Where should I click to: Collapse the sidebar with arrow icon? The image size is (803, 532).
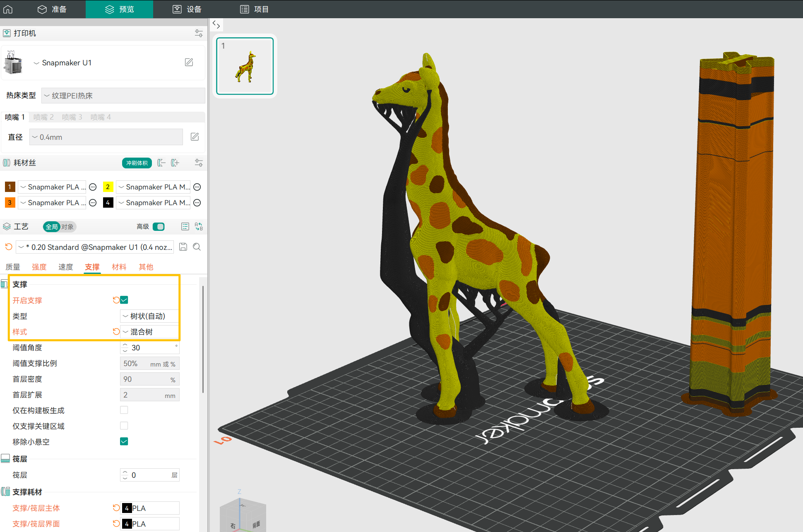click(216, 25)
